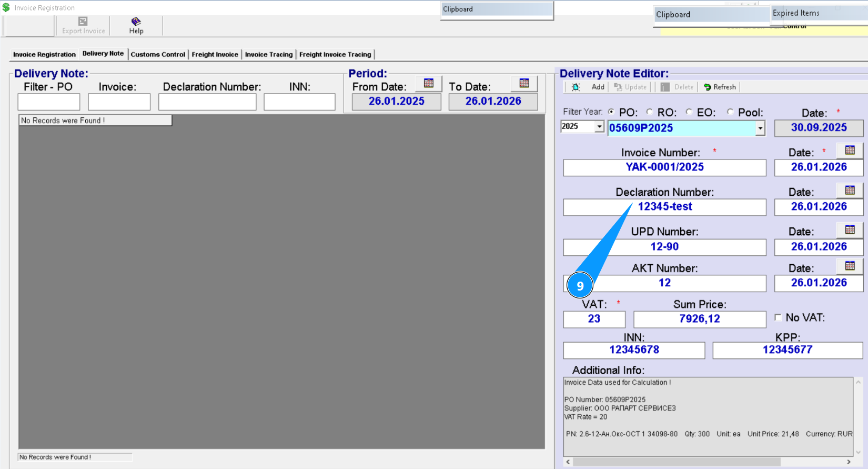Open the Freight Invoice tab

[215, 54]
